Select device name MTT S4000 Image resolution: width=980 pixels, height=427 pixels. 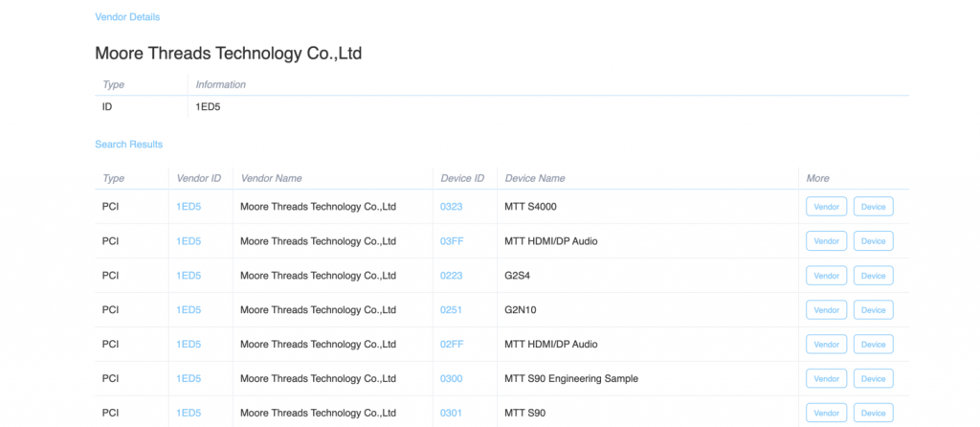pos(530,206)
